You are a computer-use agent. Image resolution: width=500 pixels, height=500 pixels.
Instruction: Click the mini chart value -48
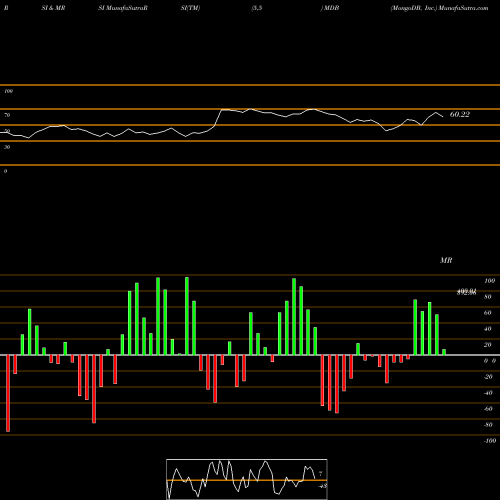(x=322, y=486)
